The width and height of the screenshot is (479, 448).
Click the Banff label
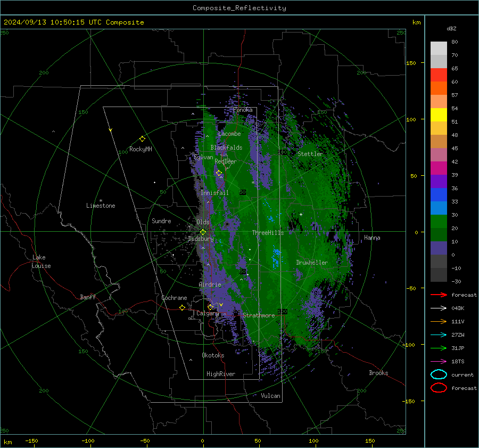click(x=88, y=297)
